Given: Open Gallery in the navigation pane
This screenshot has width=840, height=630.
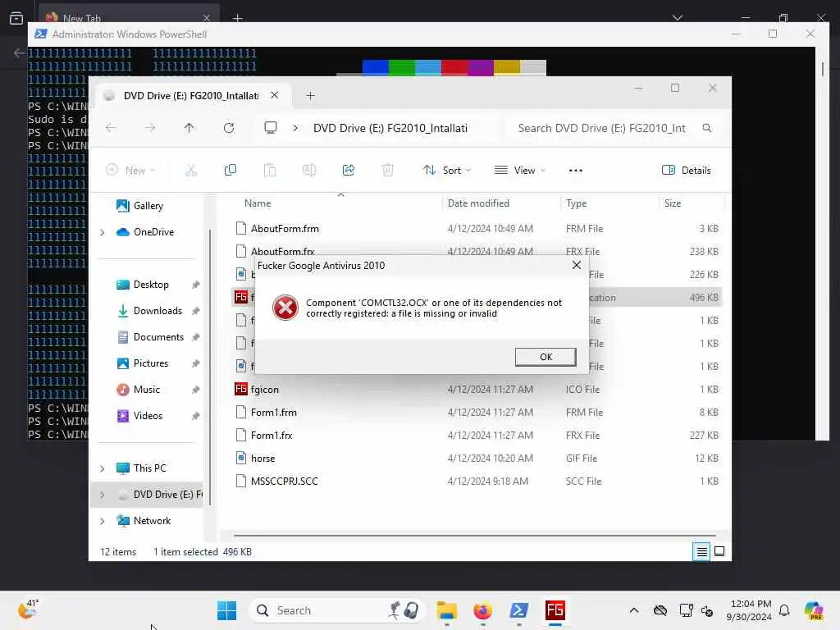Looking at the screenshot, I should pyautogui.click(x=148, y=206).
